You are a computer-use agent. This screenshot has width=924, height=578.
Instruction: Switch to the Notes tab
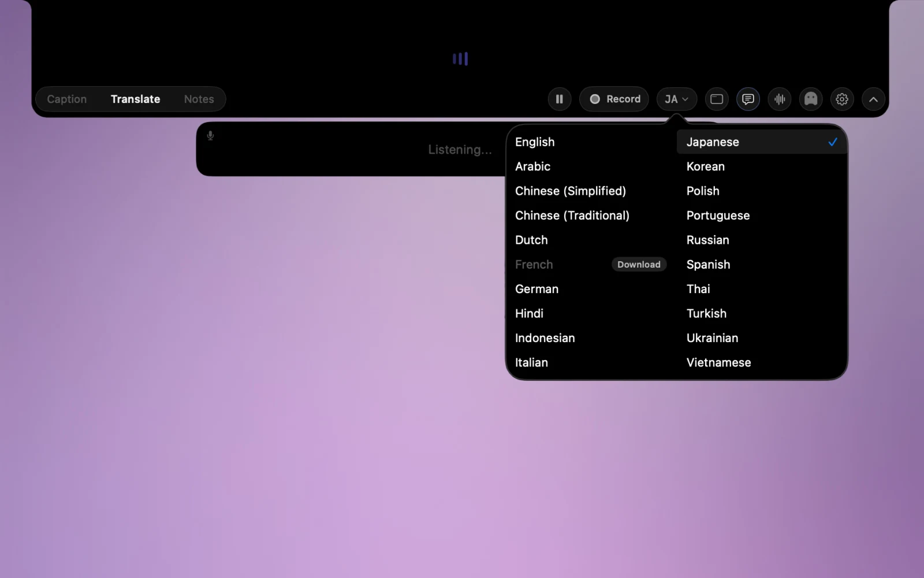199,99
